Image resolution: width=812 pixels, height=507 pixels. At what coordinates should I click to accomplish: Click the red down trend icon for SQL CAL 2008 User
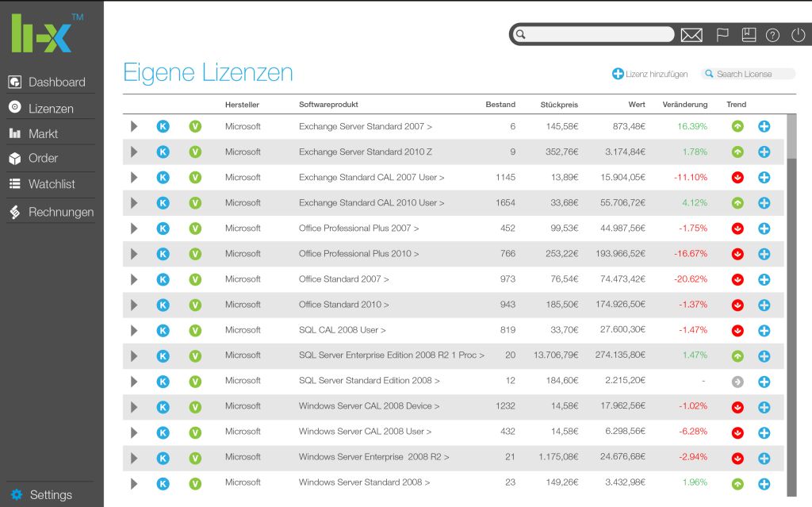point(737,331)
